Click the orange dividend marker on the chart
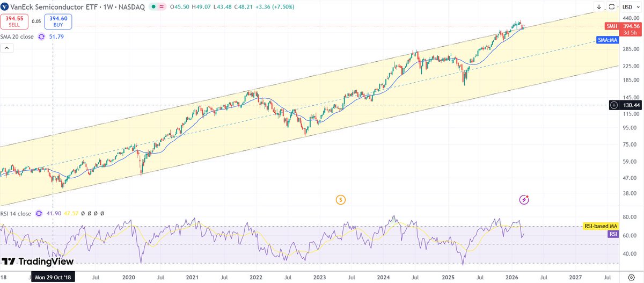644x283 pixels. [340, 200]
